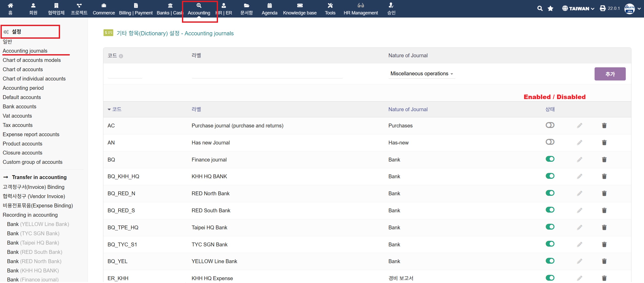Disable the BQ_KHH_HQ bank journal toggle
Viewport: 644px width, 283px height.
click(550, 176)
